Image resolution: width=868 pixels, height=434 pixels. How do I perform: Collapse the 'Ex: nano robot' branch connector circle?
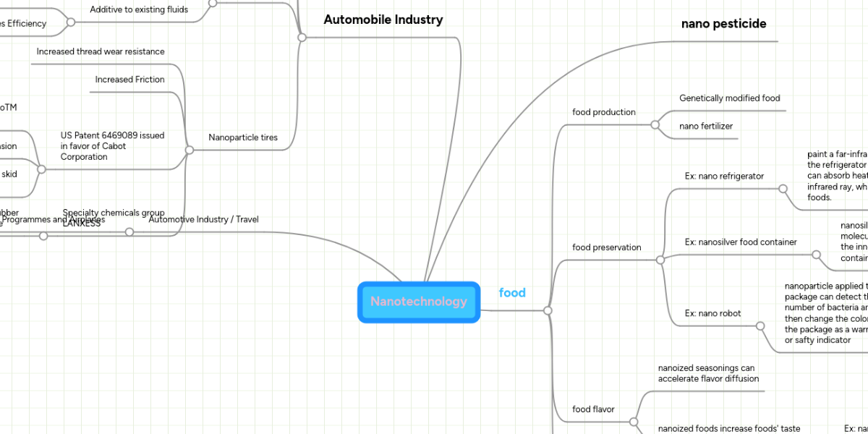tap(760, 326)
